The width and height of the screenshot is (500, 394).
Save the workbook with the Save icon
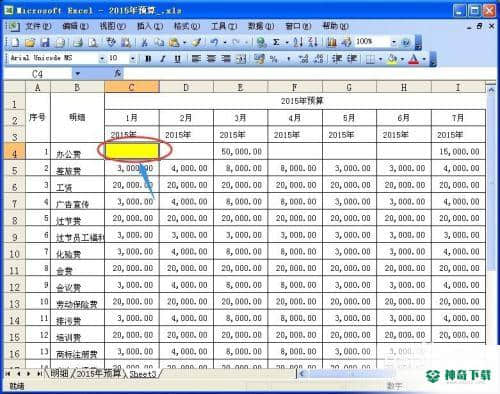tap(45, 42)
